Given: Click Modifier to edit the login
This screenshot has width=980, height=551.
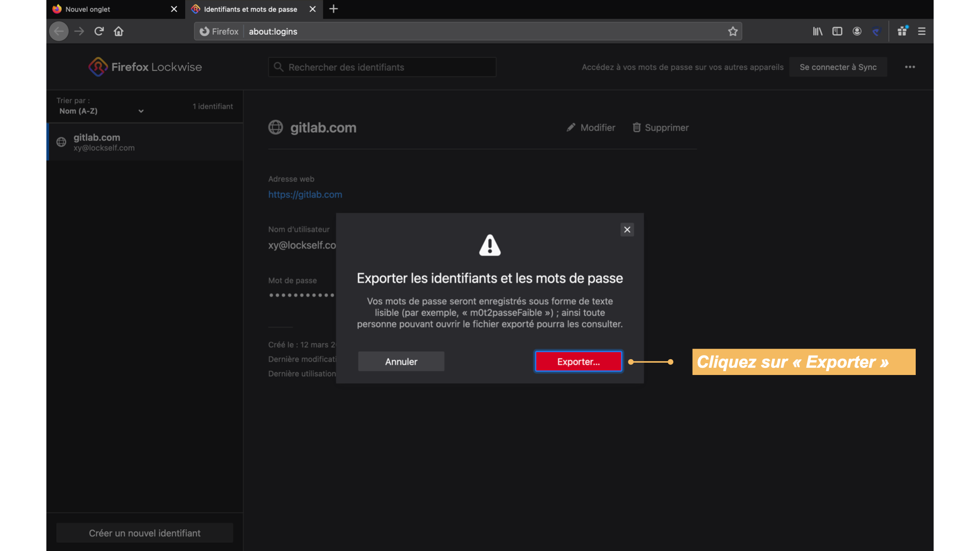Looking at the screenshot, I should pyautogui.click(x=591, y=128).
